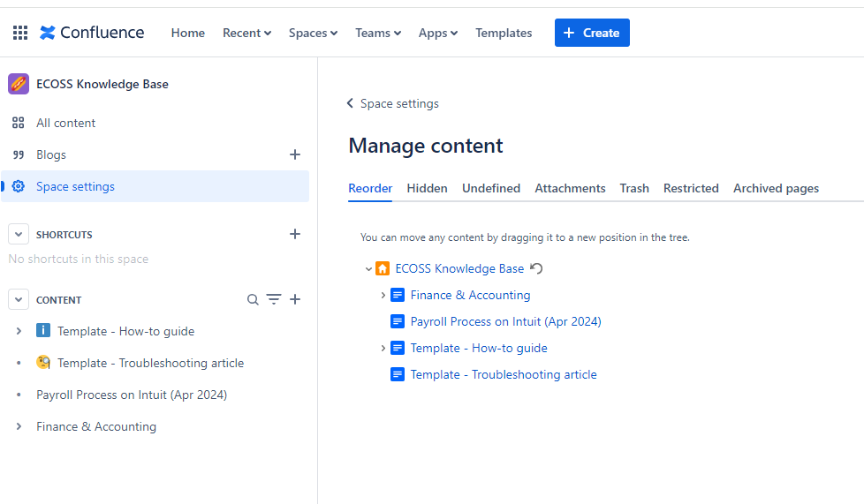
Task: Click the page icon for Payroll Process on Intuit
Action: tap(398, 321)
